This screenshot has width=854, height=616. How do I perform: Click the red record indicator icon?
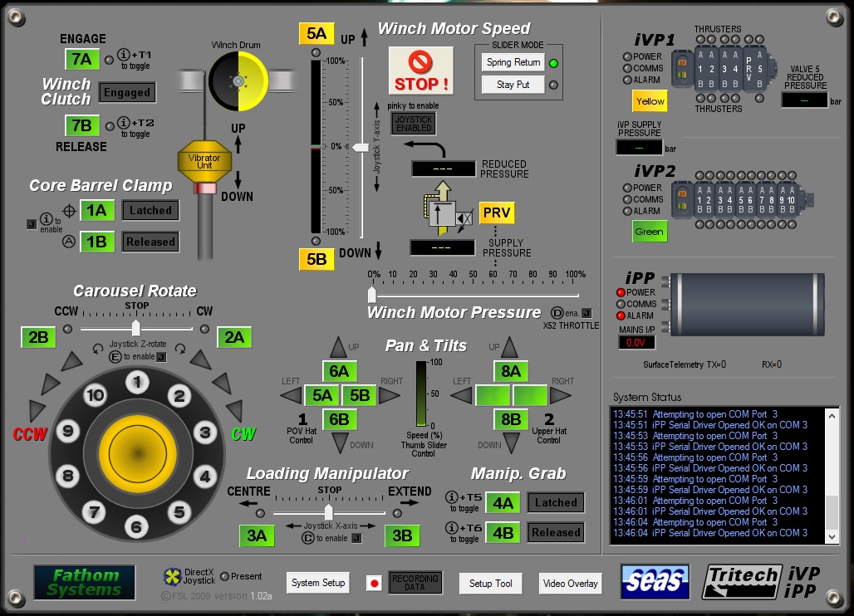click(374, 584)
